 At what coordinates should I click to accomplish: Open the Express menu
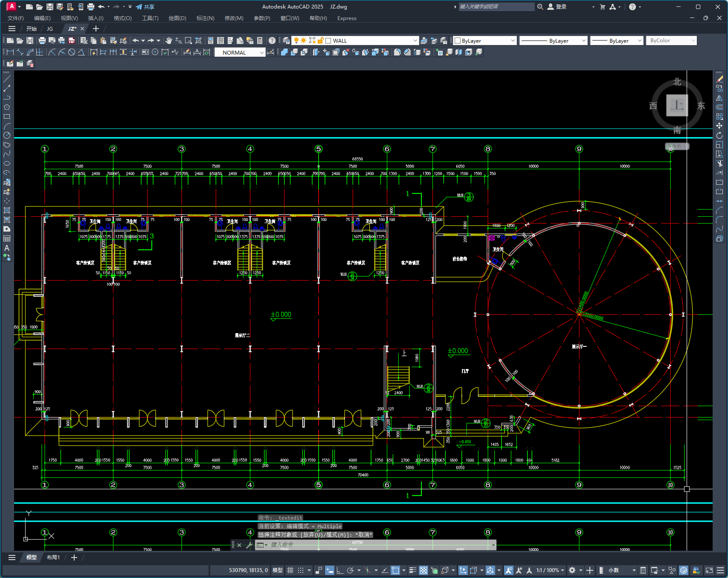coord(347,18)
